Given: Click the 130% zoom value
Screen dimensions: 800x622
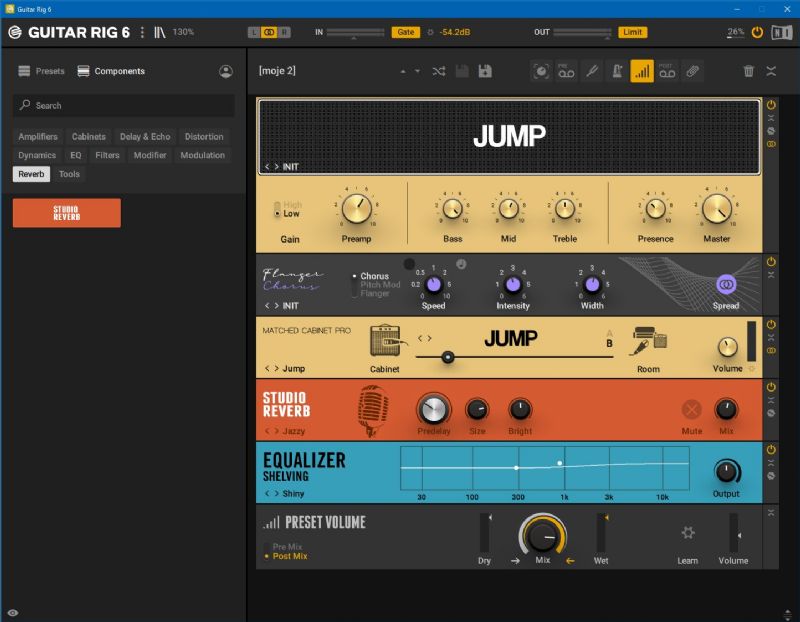Looking at the screenshot, I should tap(183, 32).
